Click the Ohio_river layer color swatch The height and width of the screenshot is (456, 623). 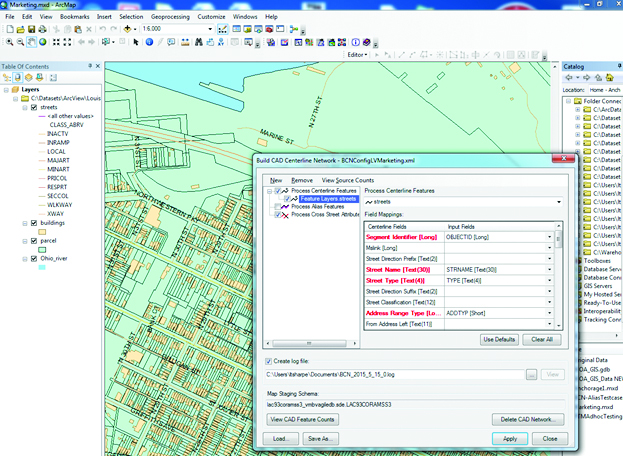click(x=42, y=268)
